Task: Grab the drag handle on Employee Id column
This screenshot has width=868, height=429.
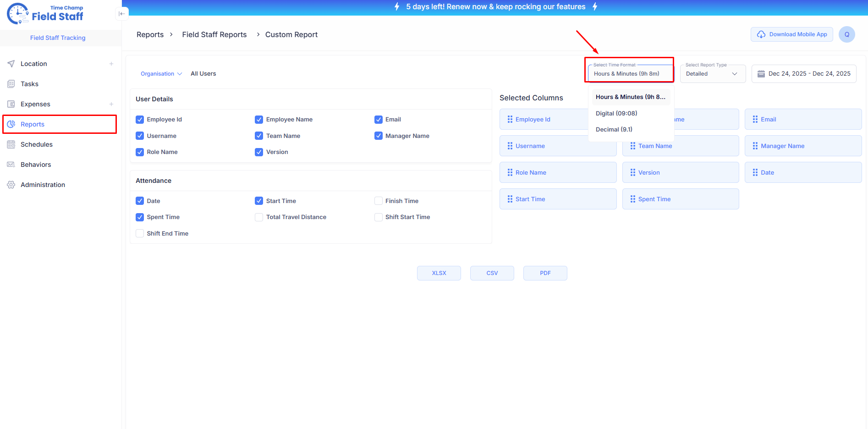Action: pos(510,119)
